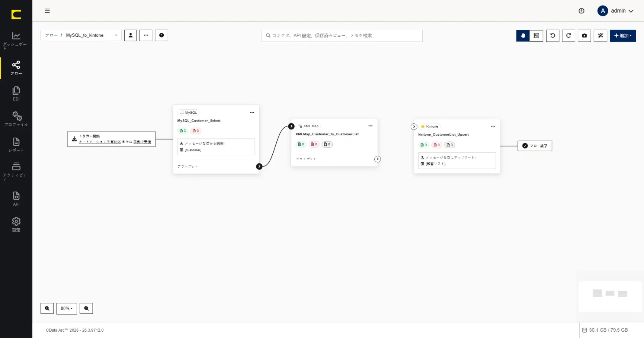Select the MySQL_Customer_Select connector title
The image size is (644, 338).
click(199, 121)
